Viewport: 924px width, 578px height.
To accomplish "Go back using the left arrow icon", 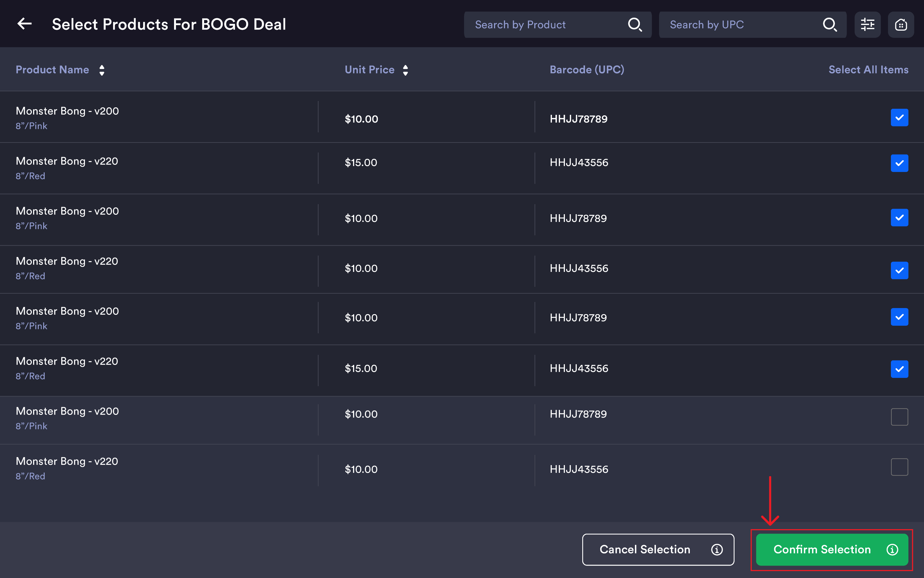I will click(x=25, y=24).
